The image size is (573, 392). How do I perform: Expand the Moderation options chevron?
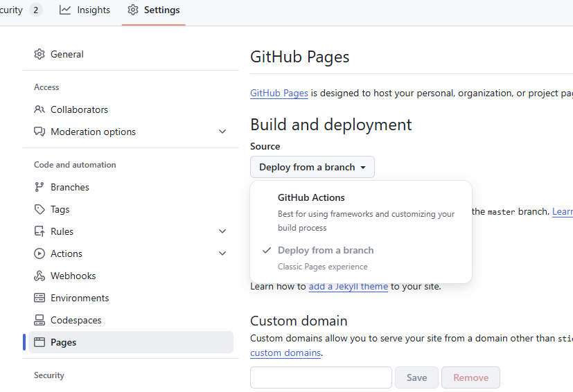click(x=222, y=132)
